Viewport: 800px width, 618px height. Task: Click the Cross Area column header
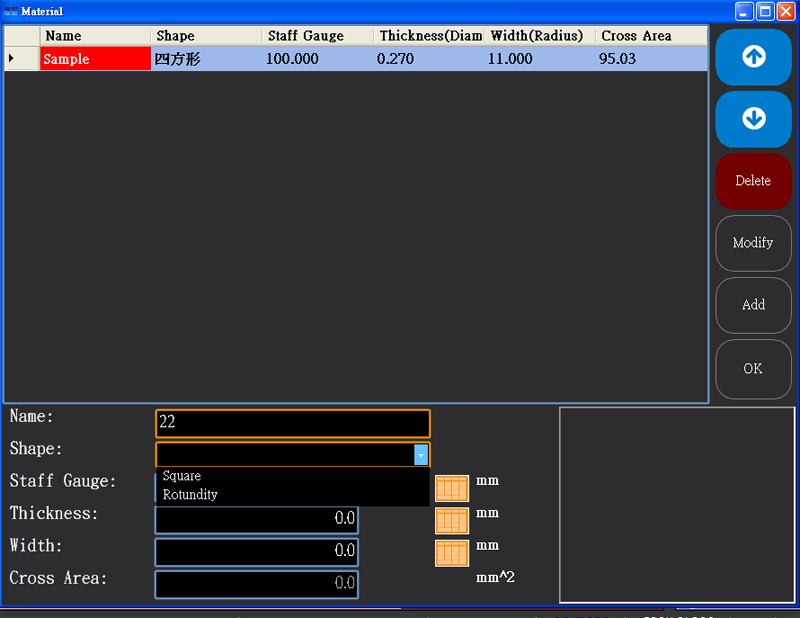pyautogui.click(x=650, y=36)
